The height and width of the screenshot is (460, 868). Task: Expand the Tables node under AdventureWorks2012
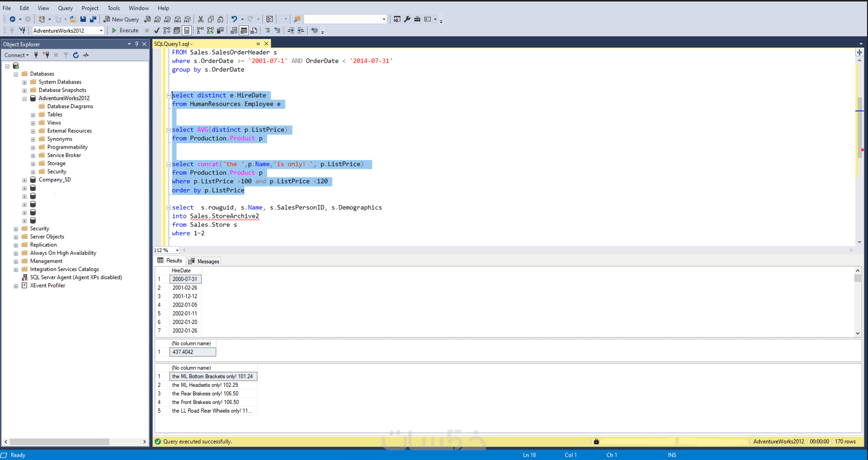pyautogui.click(x=33, y=114)
